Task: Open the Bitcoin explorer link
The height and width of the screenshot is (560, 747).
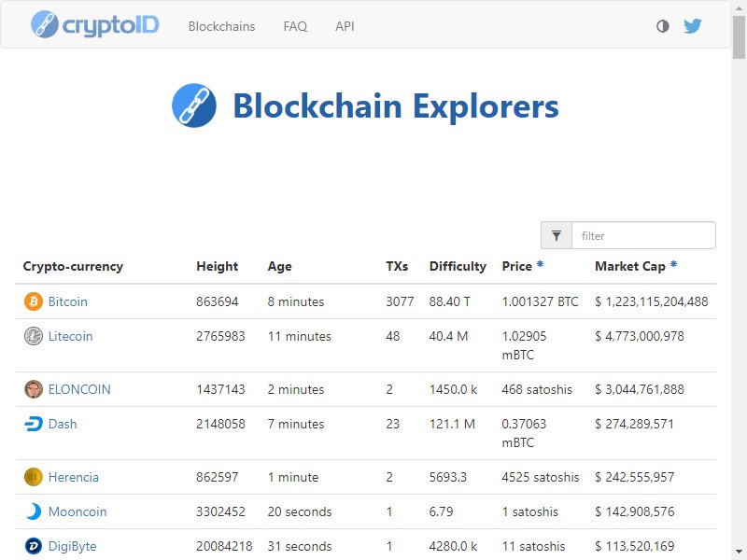Action: click(67, 301)
